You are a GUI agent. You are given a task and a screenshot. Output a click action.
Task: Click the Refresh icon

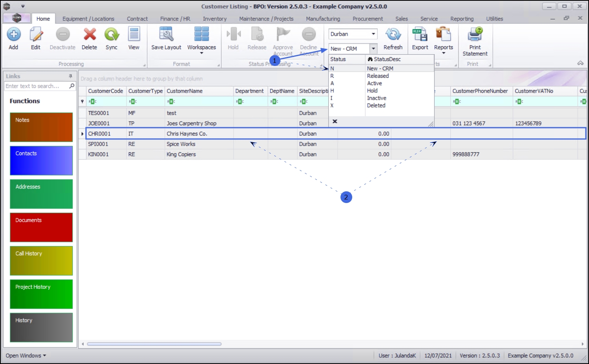[x=393, y=35]
